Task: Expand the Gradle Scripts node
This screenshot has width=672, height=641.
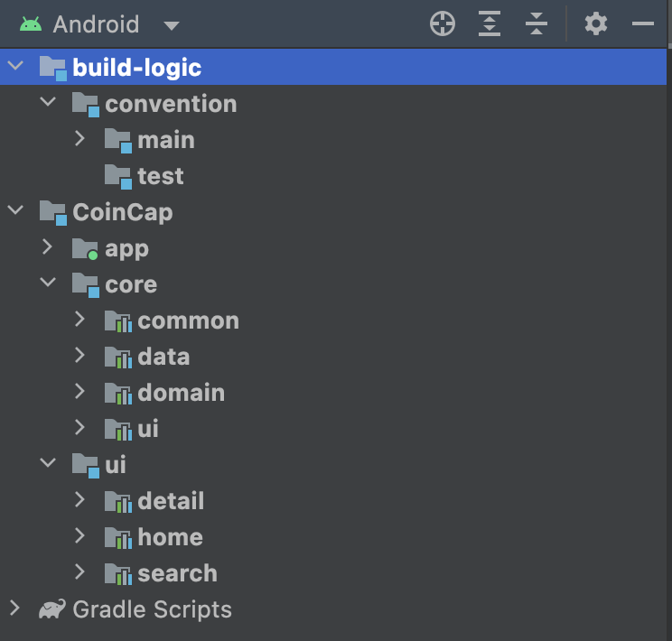Action: coord(14,608)
